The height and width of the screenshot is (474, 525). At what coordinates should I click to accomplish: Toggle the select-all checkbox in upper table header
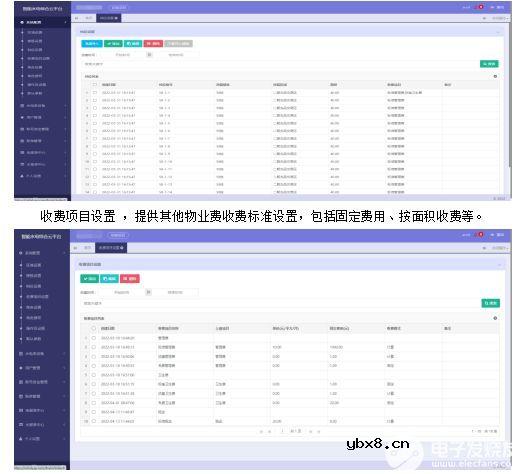click(95, 85)
